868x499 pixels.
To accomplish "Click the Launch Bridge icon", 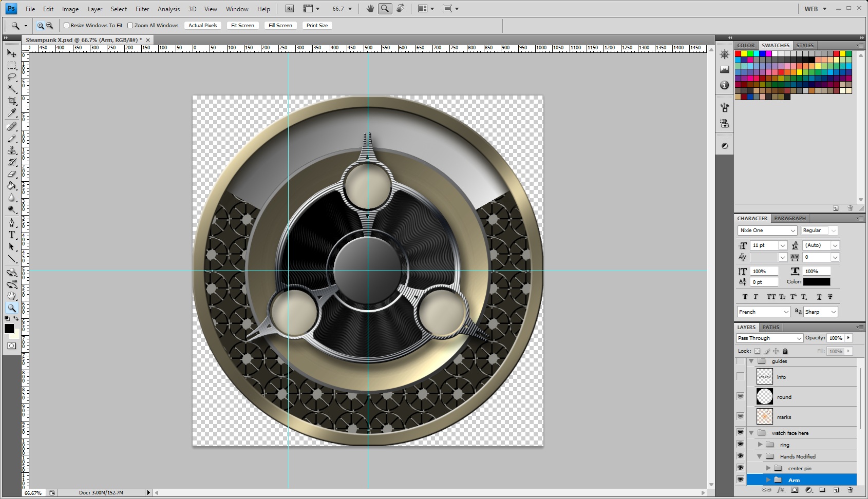I will pos(290,9).
